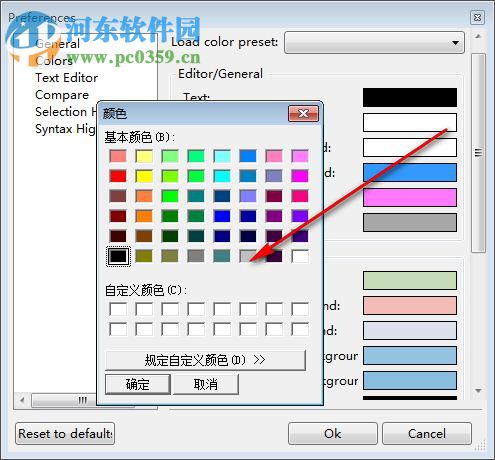
Task: Pick the bright yellow swatch in the second row
Action: click(x=144, y=176)
